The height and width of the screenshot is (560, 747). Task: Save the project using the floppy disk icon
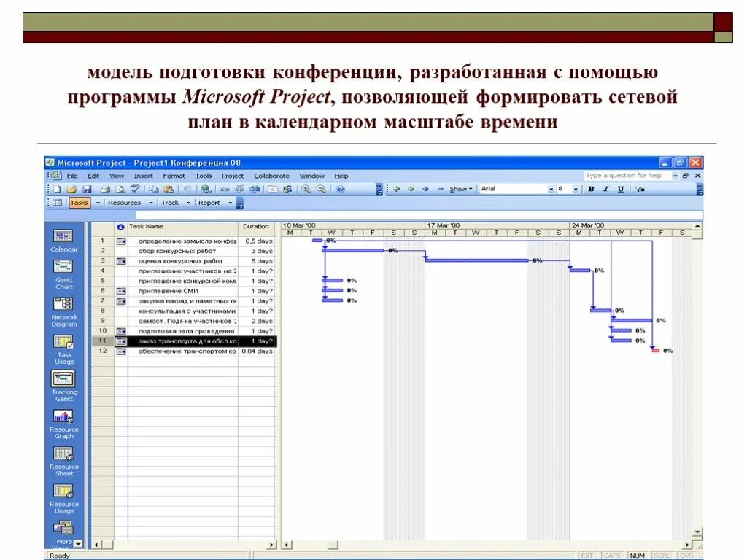[87, 189]
